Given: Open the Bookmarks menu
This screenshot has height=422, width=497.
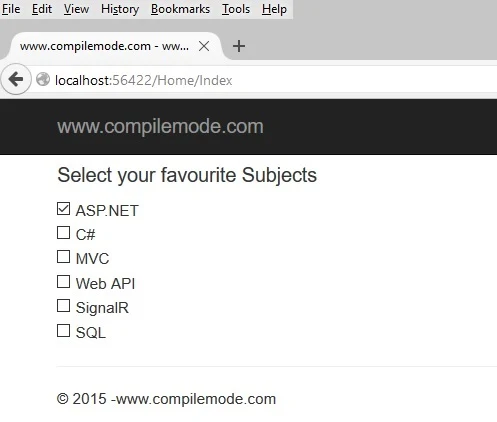Looking at the screenshot, I should [x=180, y=9].
